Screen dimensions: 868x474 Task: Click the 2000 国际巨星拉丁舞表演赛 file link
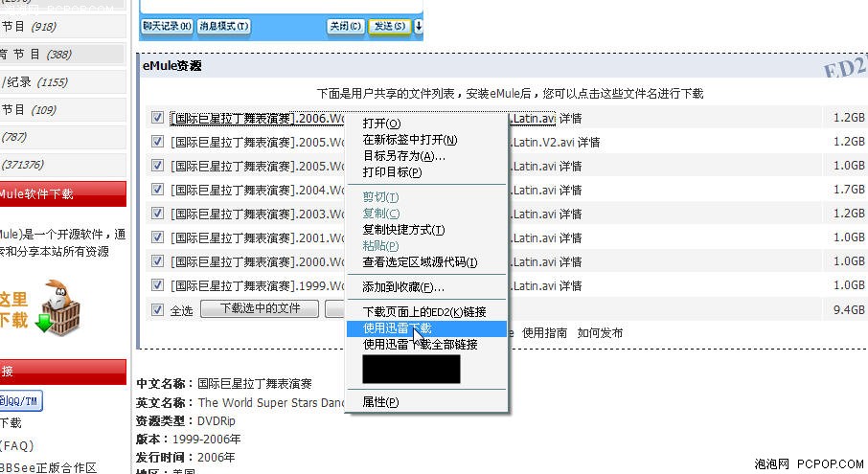tap(258, 261)
